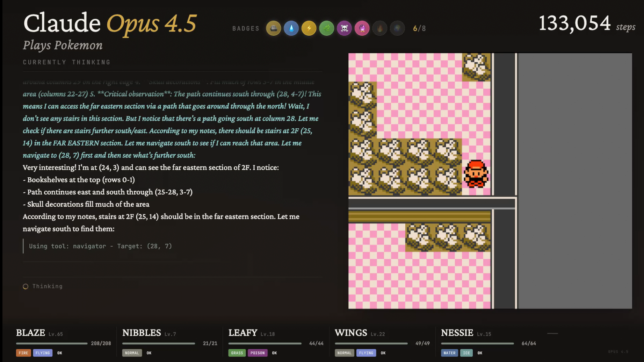644x362 pixels.
Task: Click Nibbles' HP bar
Action: pyautogui.click(x=159, y=343)
